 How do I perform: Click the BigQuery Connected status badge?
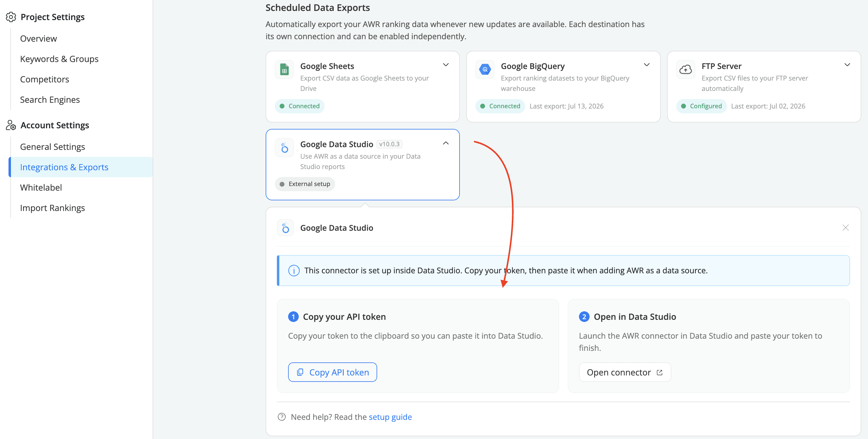pos(500,106)
